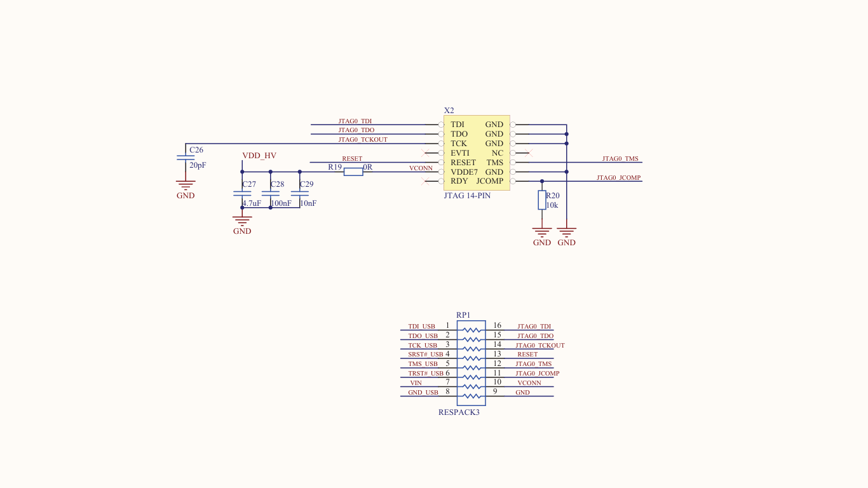Click JTAG0_TCKOUT net label left of X2
Screen dimensions: 868x488
pyautogui.click(x=363, y=140)
